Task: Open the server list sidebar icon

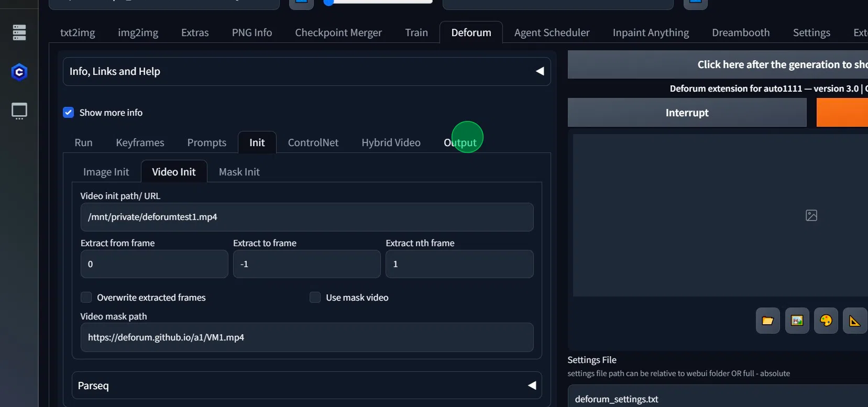Action: coord(19,32)
